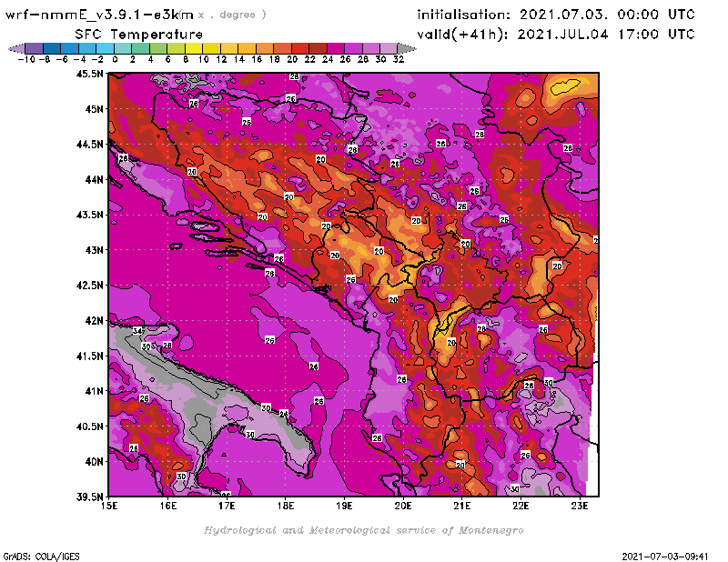
Task: Click the 41.5N latitude axis label
Action: [89, 356]
